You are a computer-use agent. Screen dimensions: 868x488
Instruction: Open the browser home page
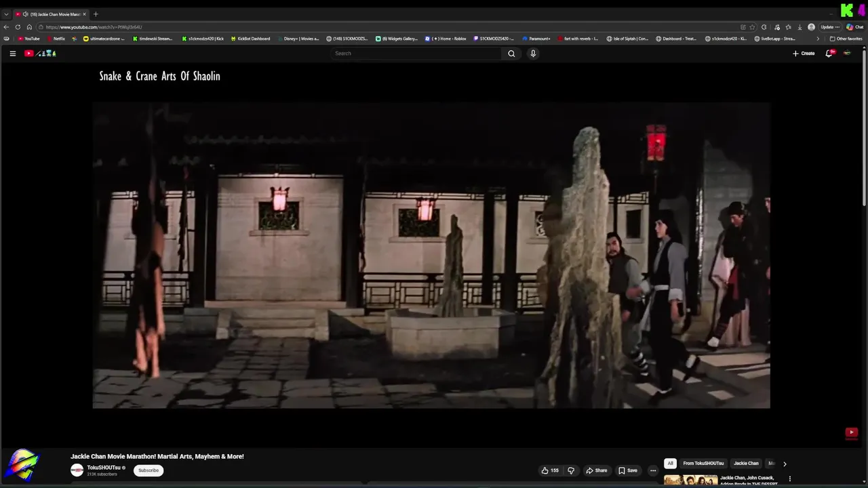point(29,27)
